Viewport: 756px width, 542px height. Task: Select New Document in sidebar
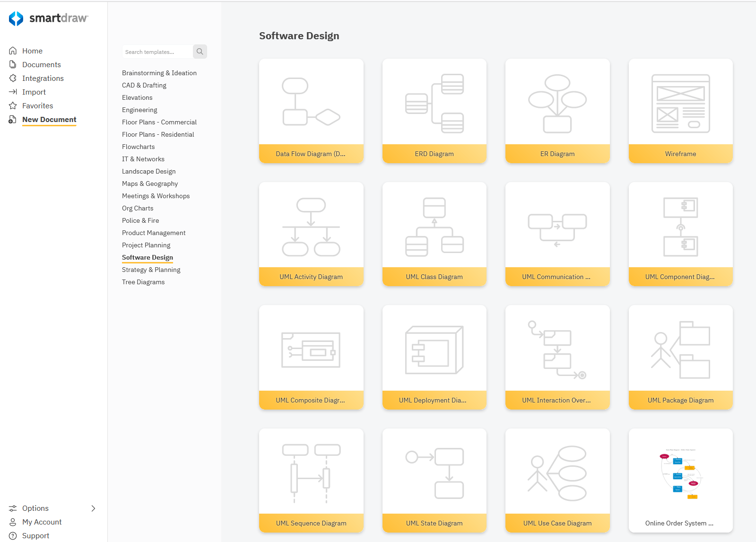pos(49,120)
